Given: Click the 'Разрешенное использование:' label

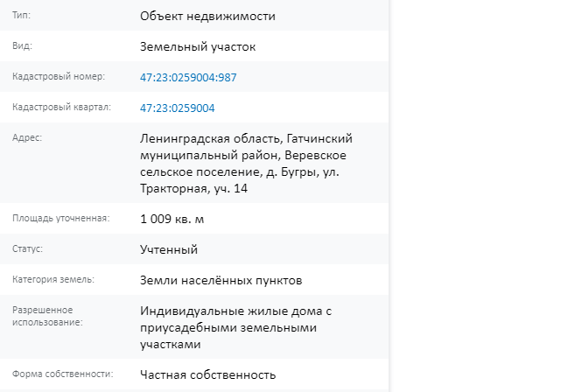Looking at the screenshot, I should 47,316.
